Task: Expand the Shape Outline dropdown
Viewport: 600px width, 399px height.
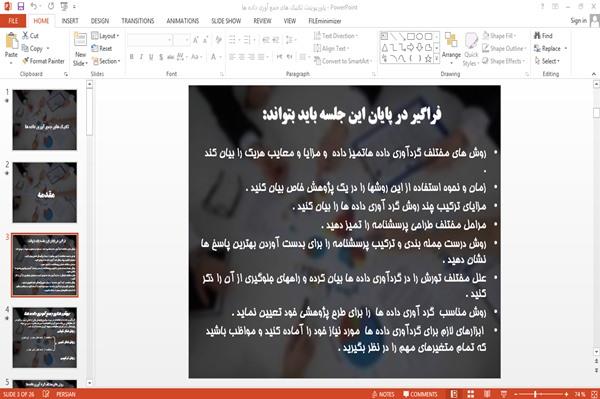Action: click(505, 48)
